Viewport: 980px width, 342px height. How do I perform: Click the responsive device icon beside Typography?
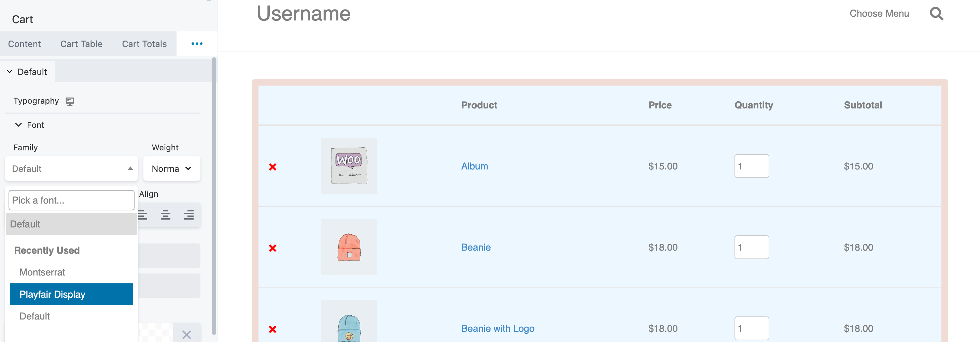[70, 101]
